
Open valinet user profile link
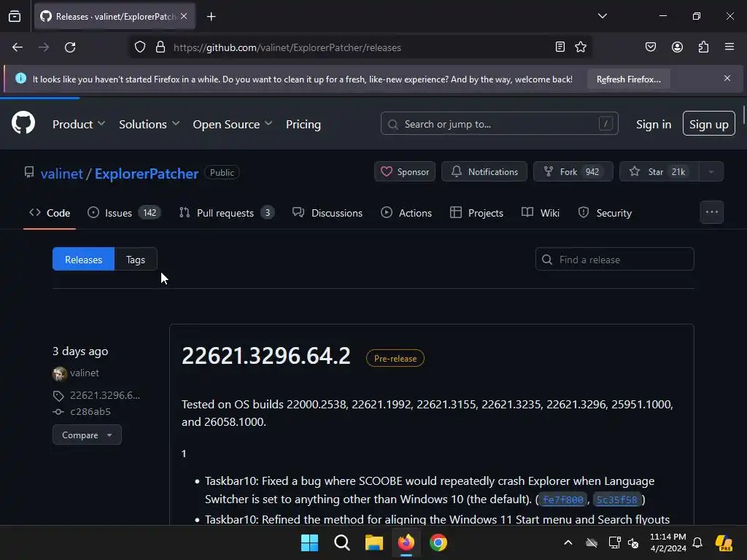[62, 174]
